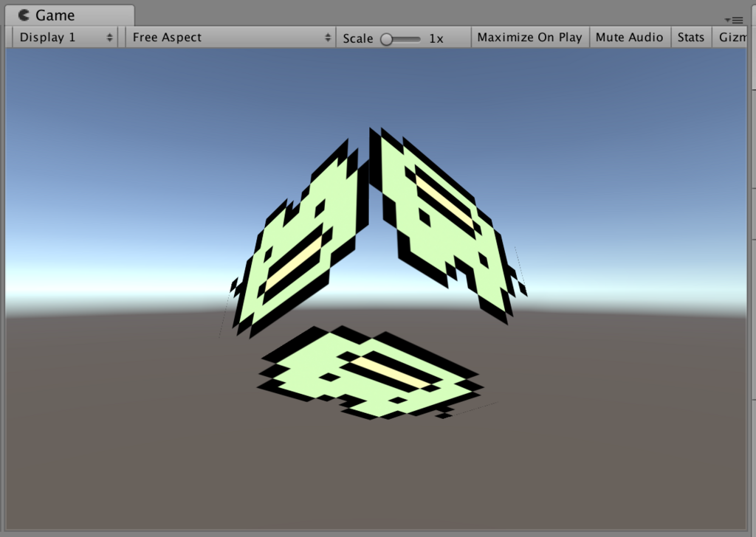The width and height of the screenshot is (756, 537).
Task: Open the Game panel options menu icon
Action: (734, 20)
